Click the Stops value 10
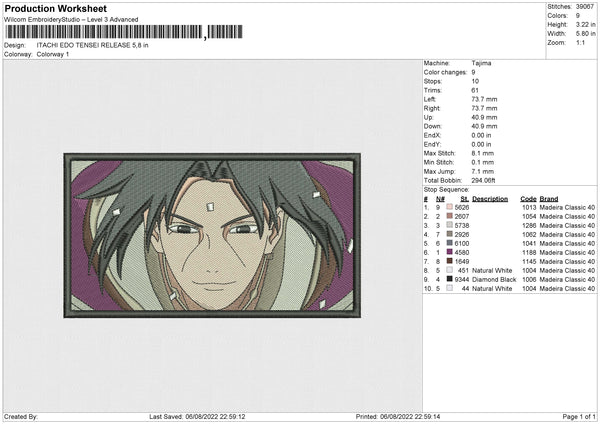The height and width of the screenshot is (424, 600). click(475, 81)
